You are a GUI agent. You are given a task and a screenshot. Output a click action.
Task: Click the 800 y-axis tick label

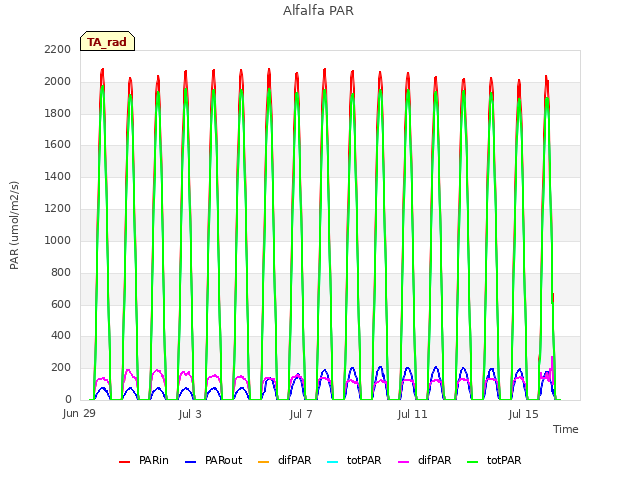[x=61, y=272]
